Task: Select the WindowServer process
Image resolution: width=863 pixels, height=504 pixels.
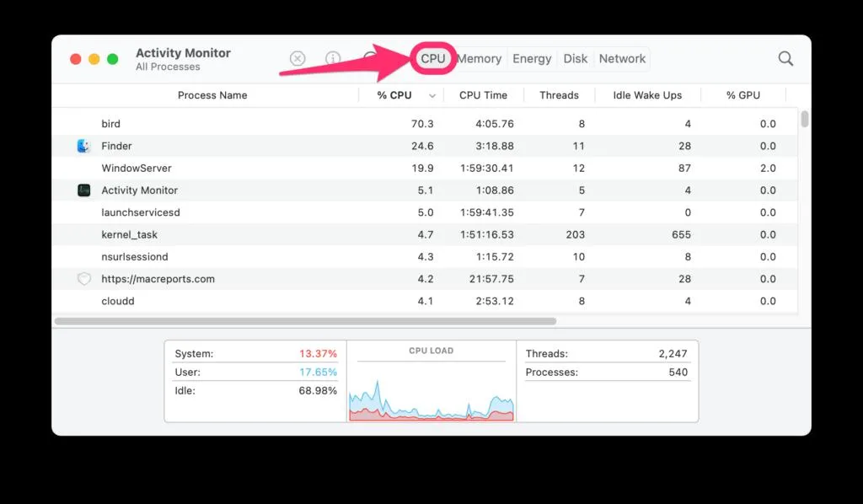Action: [x=136, y=169]
